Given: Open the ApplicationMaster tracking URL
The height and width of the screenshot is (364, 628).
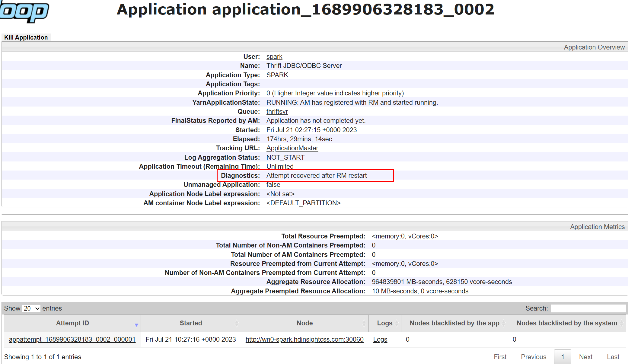Looking at the screenshot, I should click(x=292, y=148).
